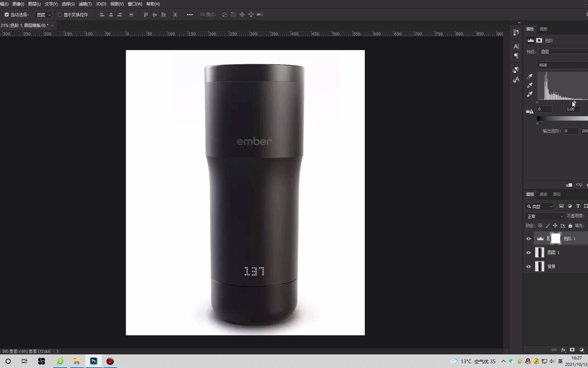Clip adjustment to layer below
Screen dimensions: 588x368
pos(569,185)
